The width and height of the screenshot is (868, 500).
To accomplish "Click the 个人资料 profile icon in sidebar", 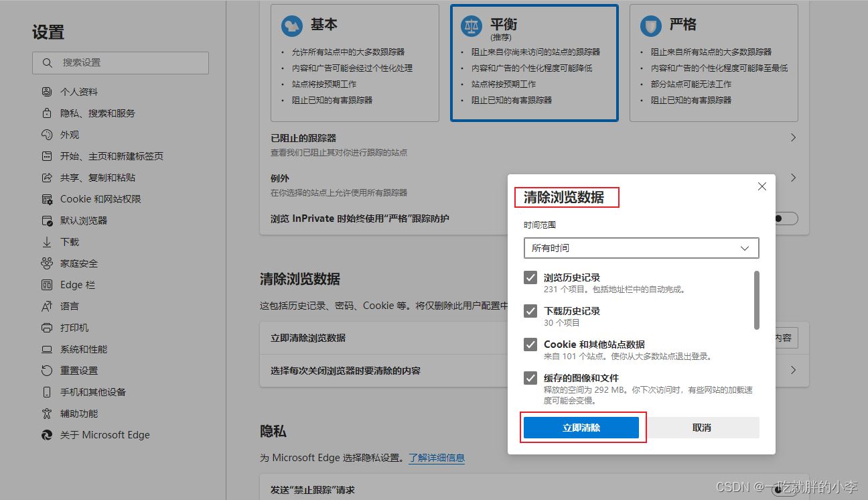I will click(x=47, y=92).
